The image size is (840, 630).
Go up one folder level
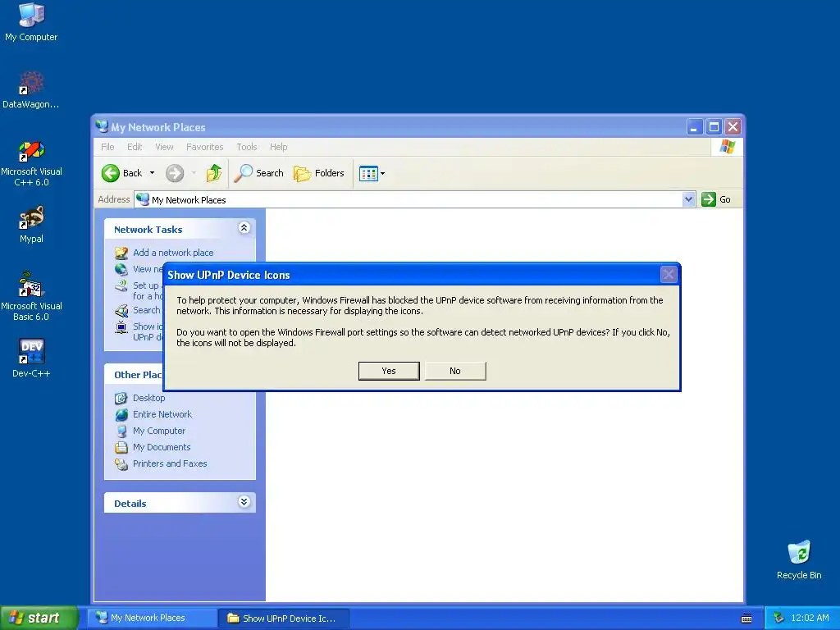[x=214, y=173]
